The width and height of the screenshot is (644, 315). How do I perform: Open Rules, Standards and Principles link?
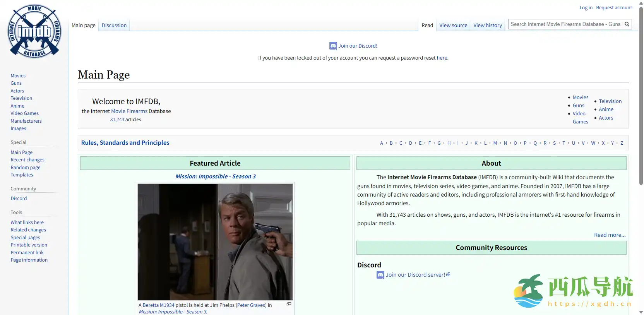pos(125,143)
